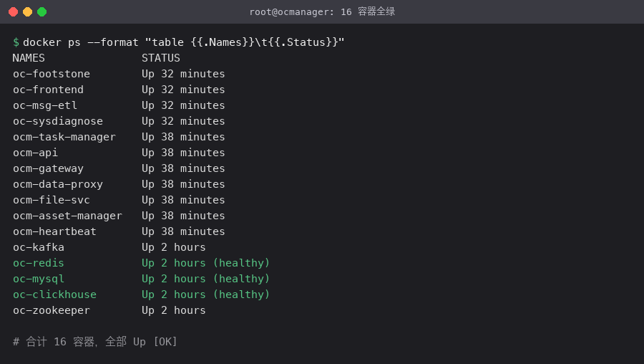Click the red close window button
Screen dimensions: 644x364
pos(13,12)
